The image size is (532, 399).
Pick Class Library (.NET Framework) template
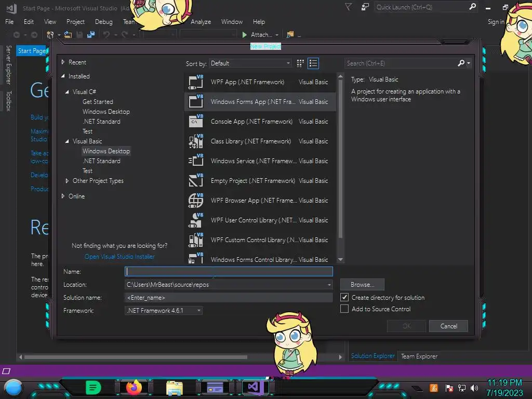click(x=260, y=141)
